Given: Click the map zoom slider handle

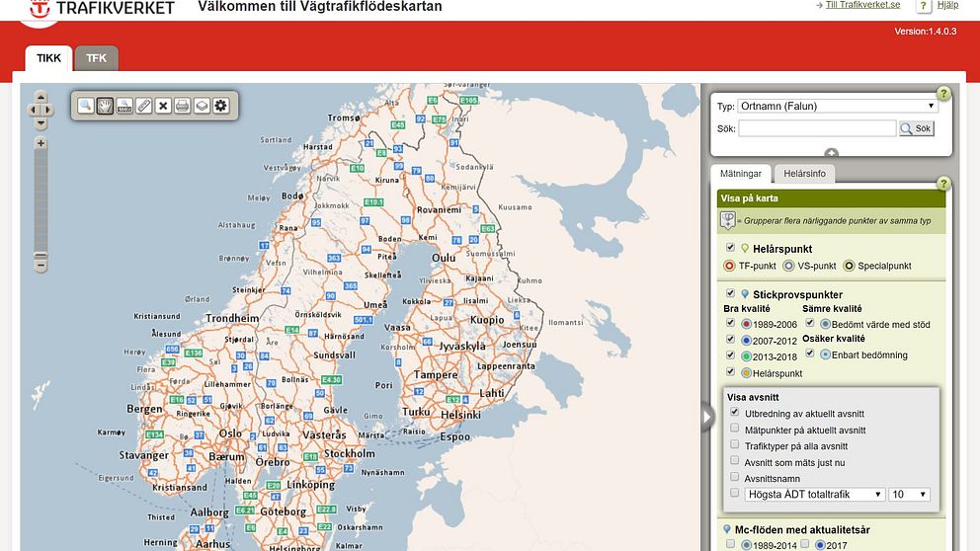Looking at the screenshot, I should 41,254.
